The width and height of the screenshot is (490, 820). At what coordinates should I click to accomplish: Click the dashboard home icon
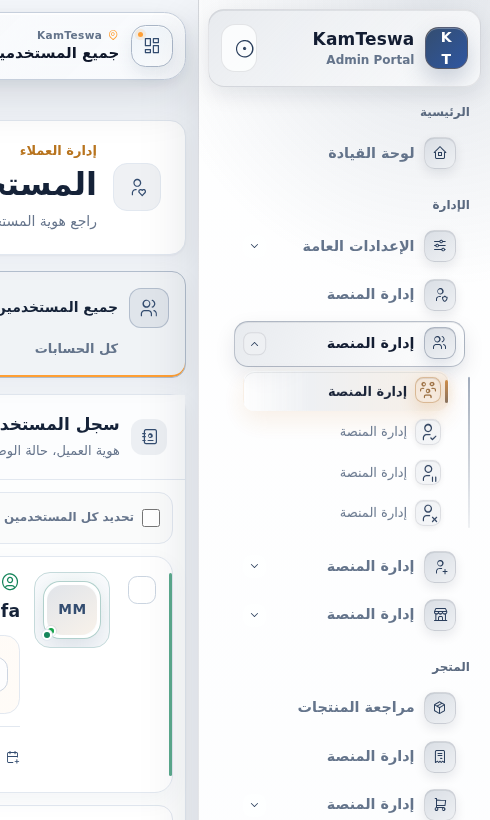pos(440,153)
